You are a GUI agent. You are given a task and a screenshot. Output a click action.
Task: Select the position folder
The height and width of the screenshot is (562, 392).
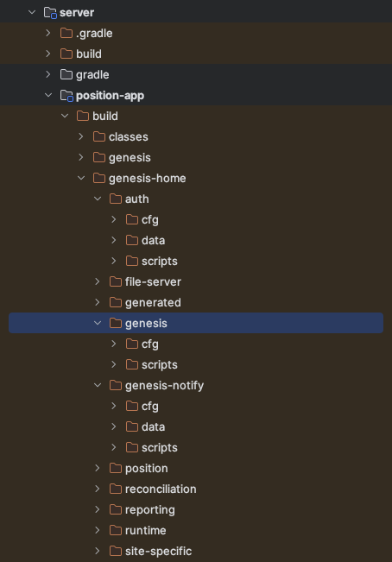pos(146,469)
